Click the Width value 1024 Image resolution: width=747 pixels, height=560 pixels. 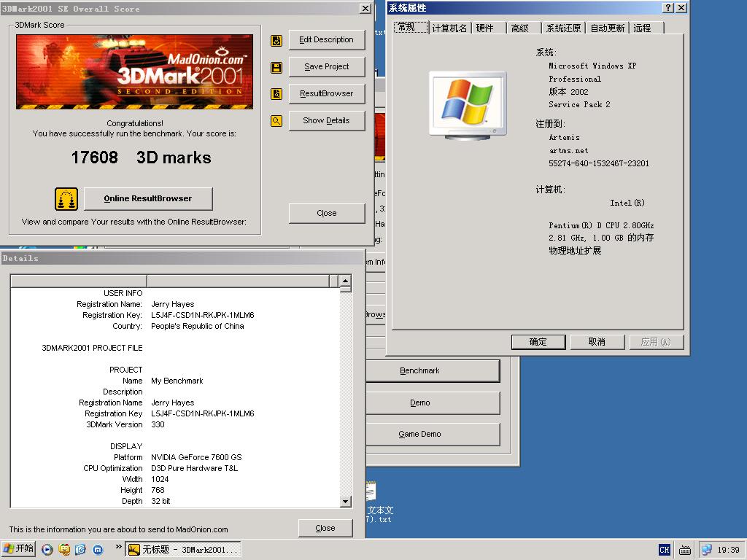point(160,480)
